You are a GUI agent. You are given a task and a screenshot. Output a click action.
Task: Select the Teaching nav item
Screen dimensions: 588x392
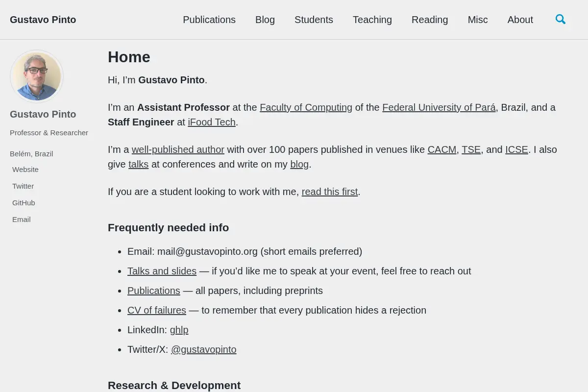372,20
